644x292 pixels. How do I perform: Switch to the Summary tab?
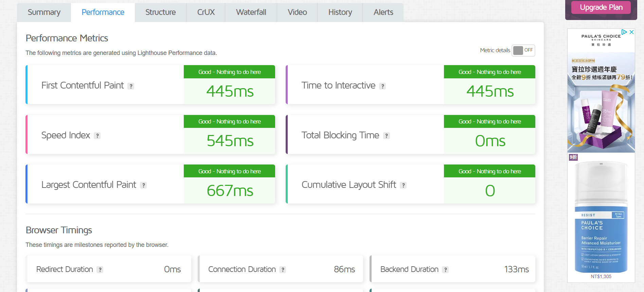point(44,13)
